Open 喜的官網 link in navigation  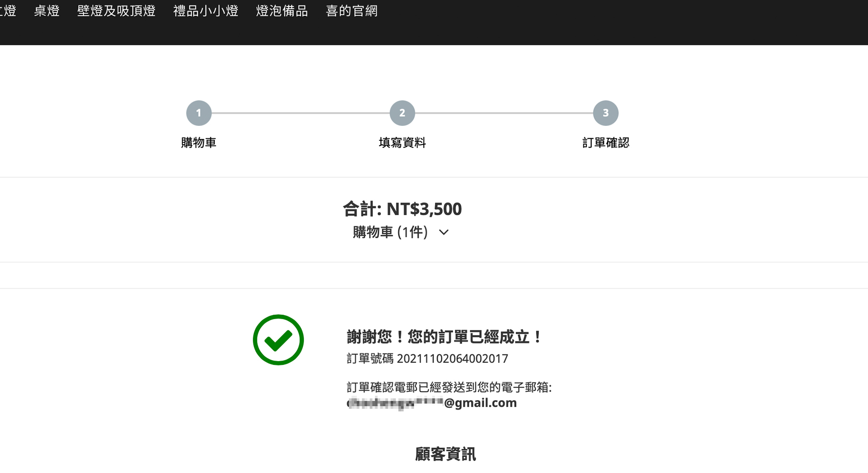[352, 11]
